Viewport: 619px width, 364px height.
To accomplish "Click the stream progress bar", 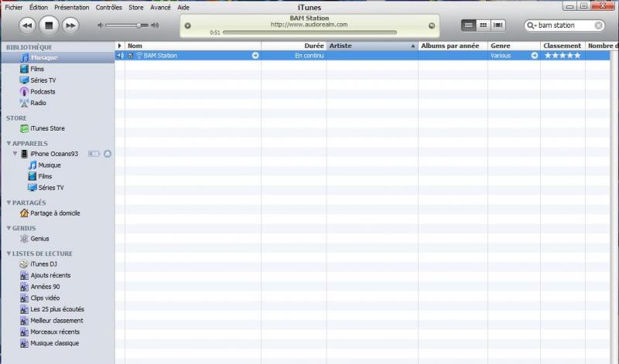I will [x=309, y=32].
